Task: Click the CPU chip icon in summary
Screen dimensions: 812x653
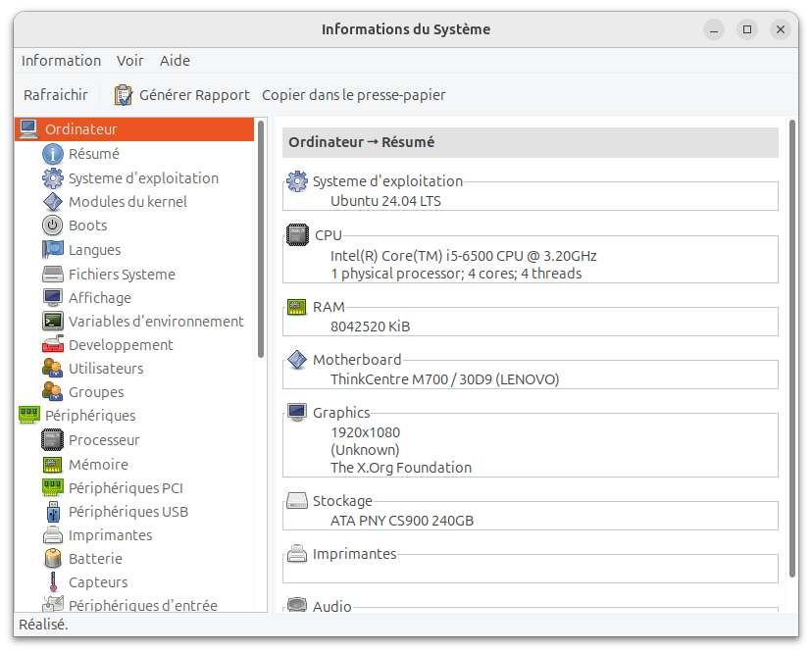Action: (x=297, y=235)
